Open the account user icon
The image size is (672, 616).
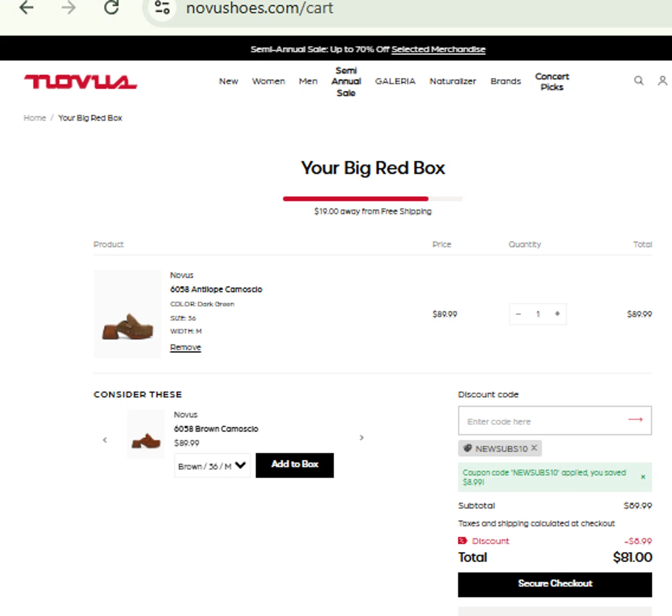click(x=663, y=81)
